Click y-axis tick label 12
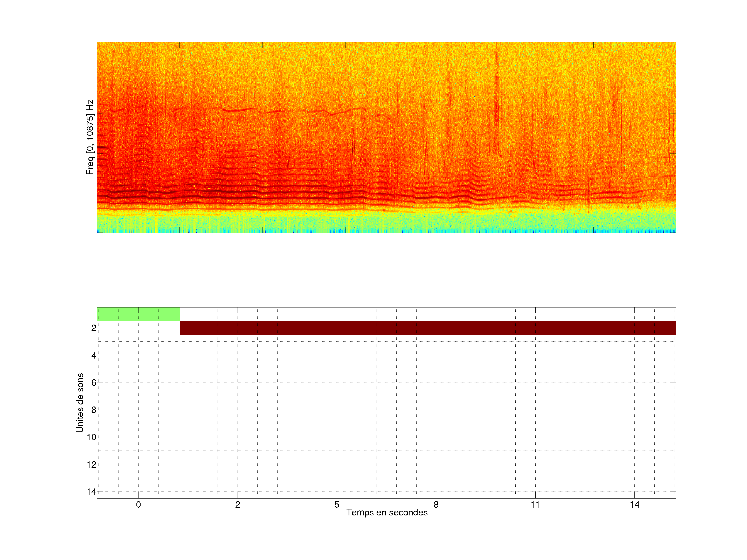 coord(92,465)
